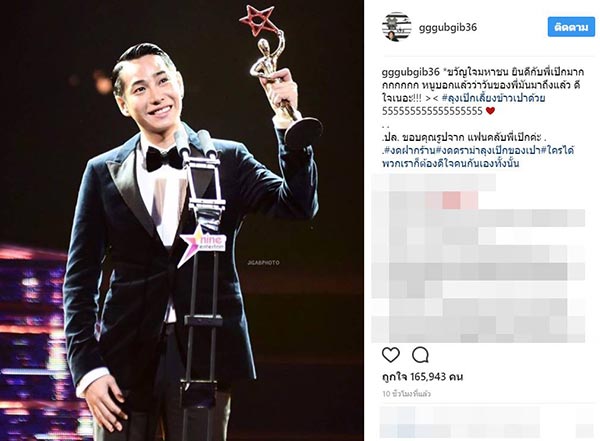Open the gggubgib36 username at the caption start
600x441 pixels.
point(410,72)
